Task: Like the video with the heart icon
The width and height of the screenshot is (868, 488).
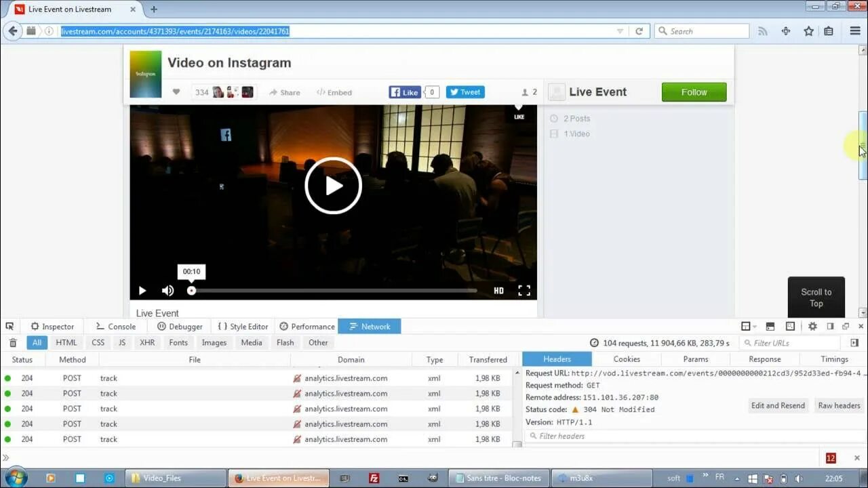Action: [176, 92]
